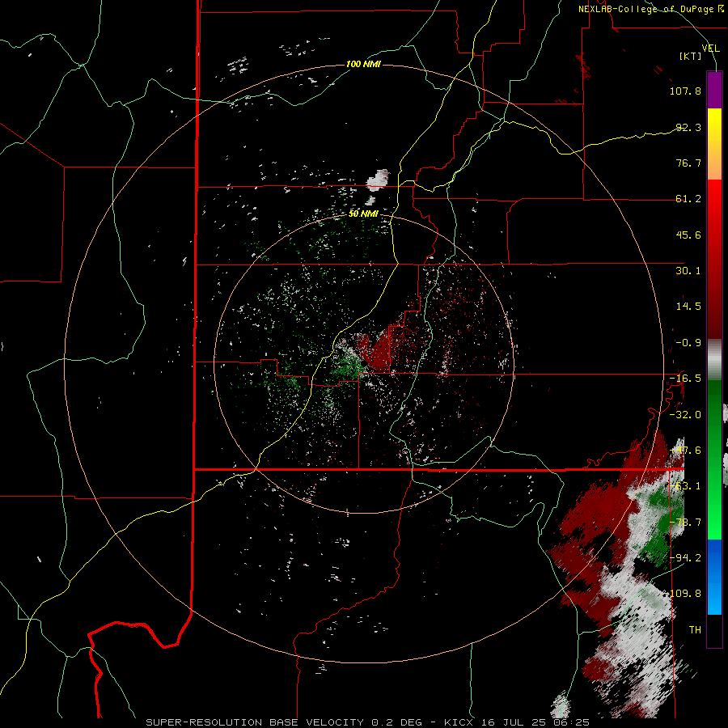Click the -109.8 velocity scale value
The image size is (728, 728).
coord(682,594)
